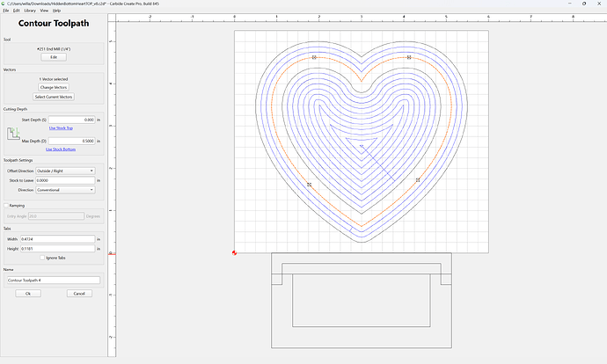Click the Carbide Create app icon in title bar

click(x=4, y=4)
